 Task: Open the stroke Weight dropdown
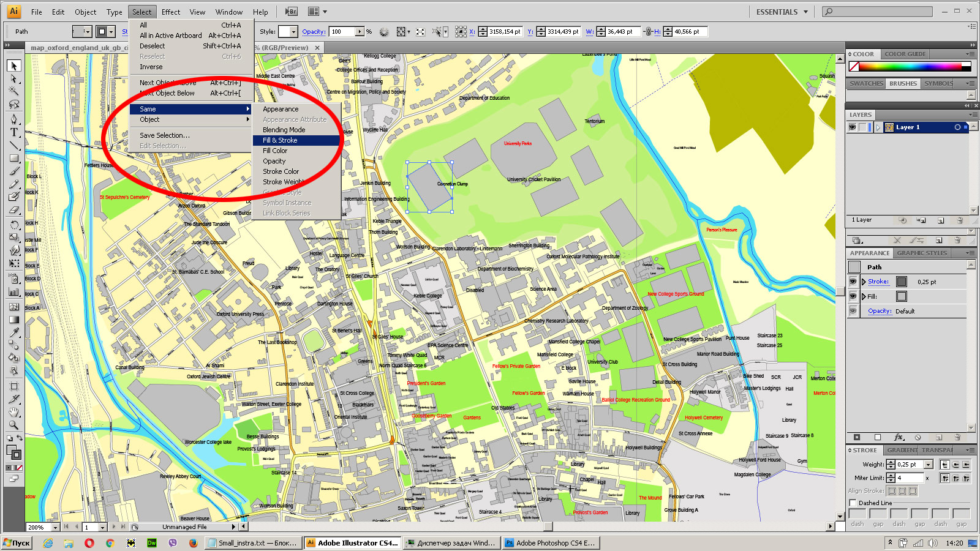pos(929,465)
